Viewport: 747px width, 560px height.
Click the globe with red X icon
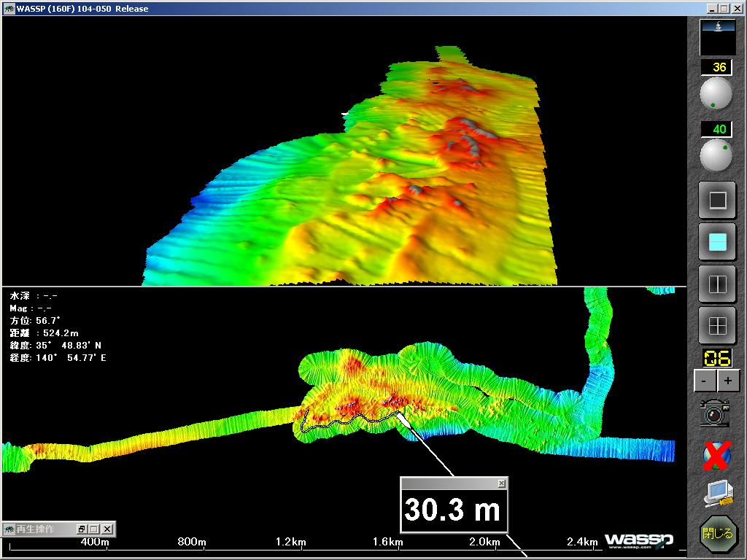point(718,455)
